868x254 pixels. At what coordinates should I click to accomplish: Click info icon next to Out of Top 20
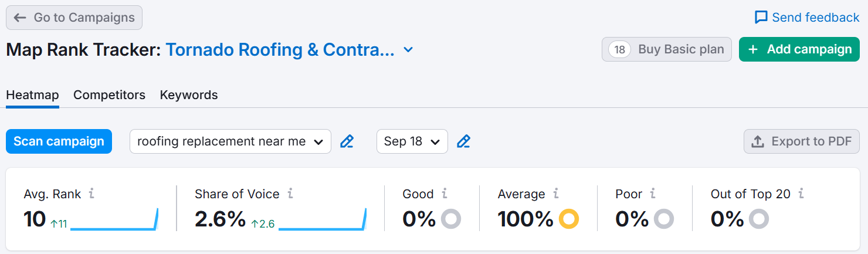[x=801, y=194]
